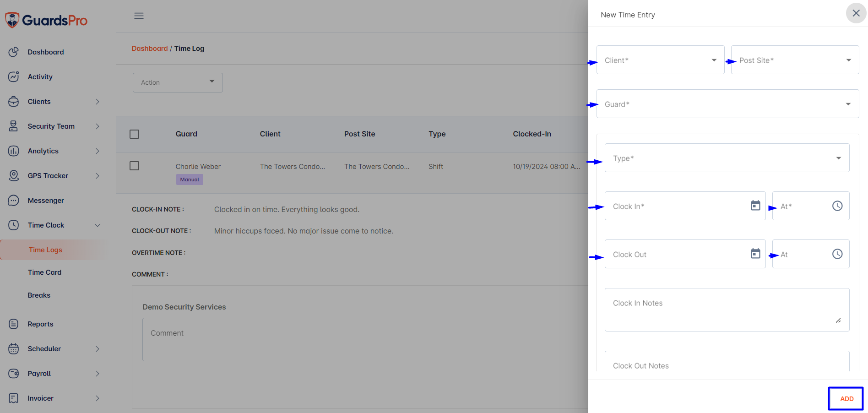Toggle the hamburger menu icon
868x413 pixels.
(x=139, y=16)
